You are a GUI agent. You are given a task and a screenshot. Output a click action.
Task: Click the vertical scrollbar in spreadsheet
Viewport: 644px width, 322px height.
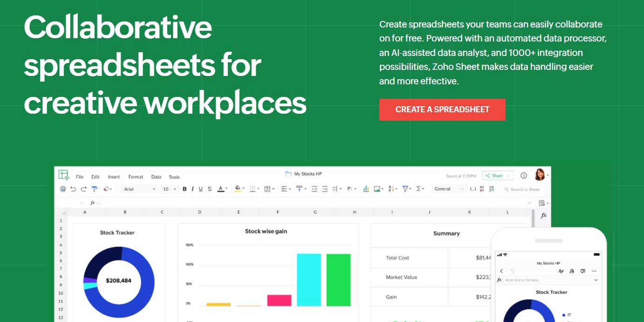click(533, 219)
